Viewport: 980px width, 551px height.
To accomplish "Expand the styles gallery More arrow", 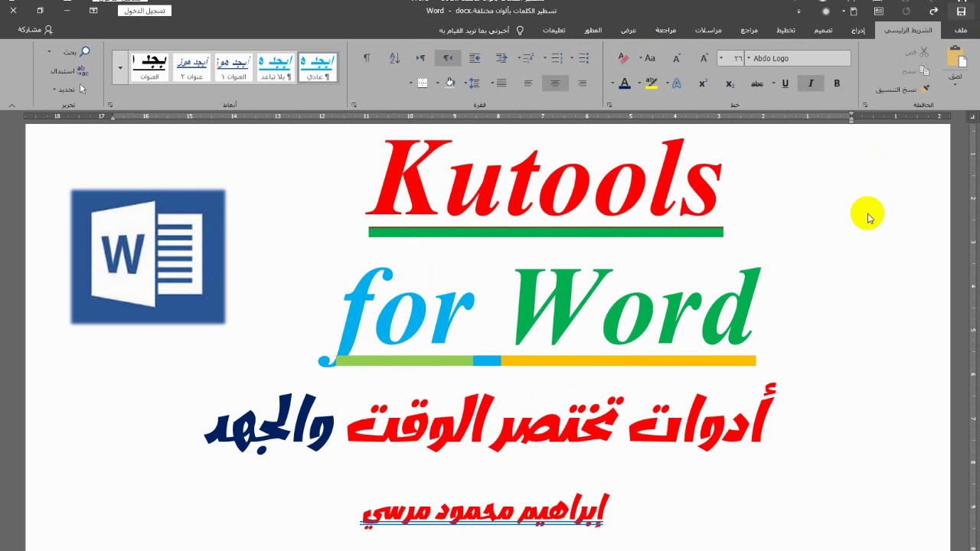I will [x=120, y=67].
